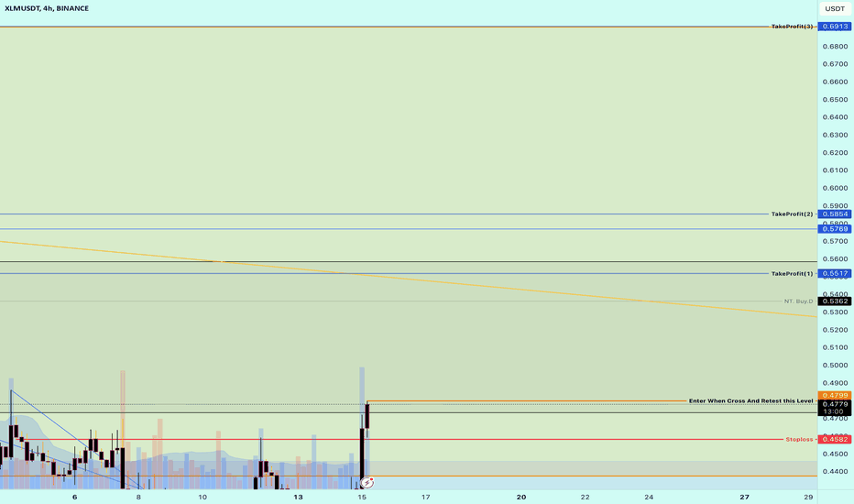This screenshot has width=854, height=504.
Task: Click the TakeProfit(2) line label
Action: [x=792, y=214]
